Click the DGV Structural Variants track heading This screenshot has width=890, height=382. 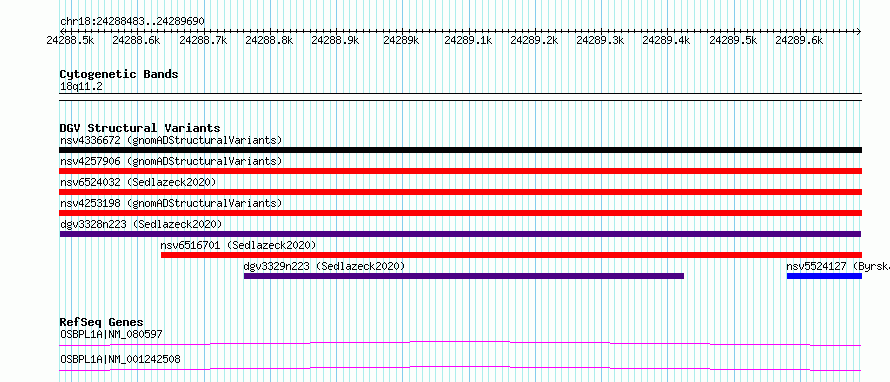[x=140, y=128]
